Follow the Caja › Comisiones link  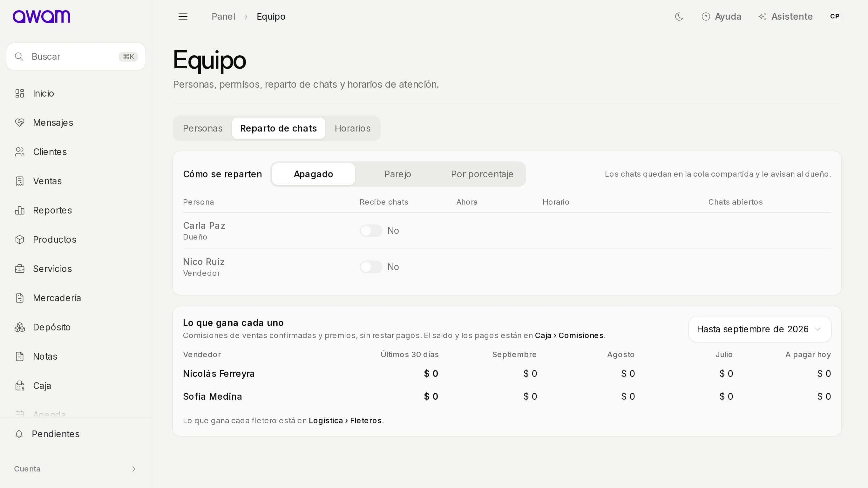[x=569, y=336]
